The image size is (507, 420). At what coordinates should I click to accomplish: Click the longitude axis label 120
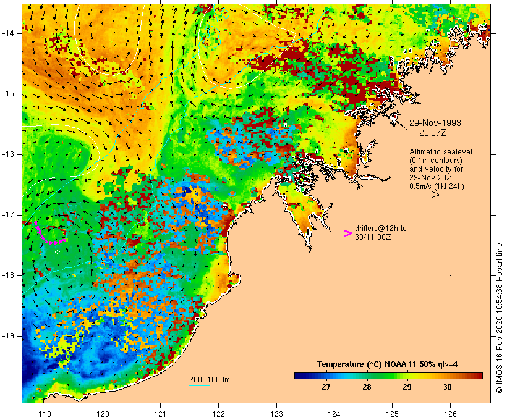point(103,414)
